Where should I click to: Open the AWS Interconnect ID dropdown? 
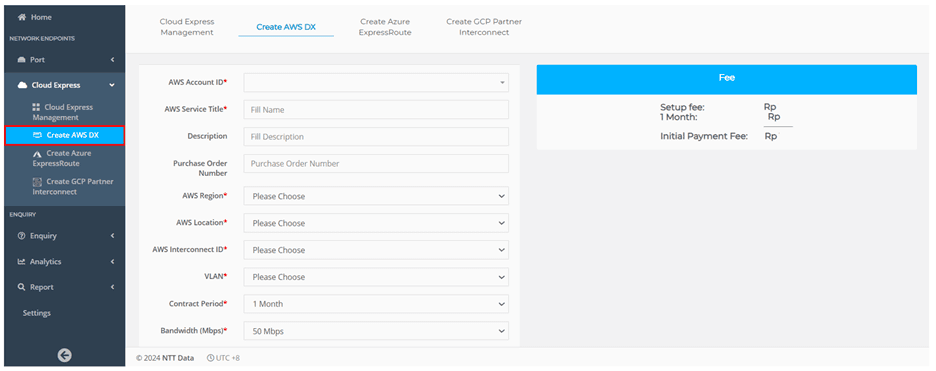pos(376,249)
